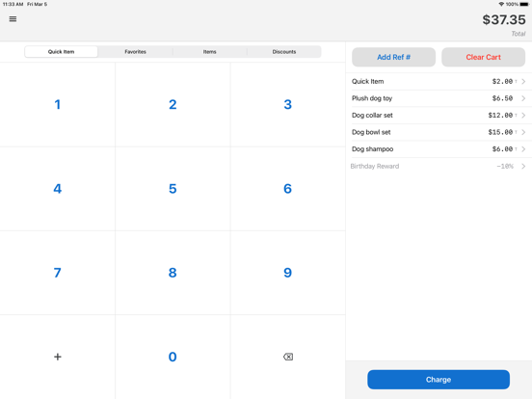Tap keypad number 4
The width and height of the screenshot is (532, 399).
point(57,189)
